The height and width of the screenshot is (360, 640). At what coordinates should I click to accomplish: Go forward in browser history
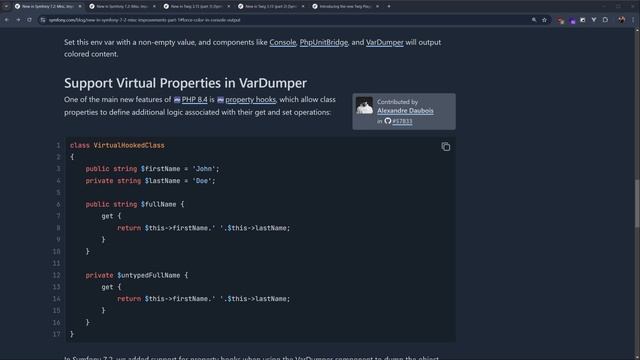click(x=18, y=20)
